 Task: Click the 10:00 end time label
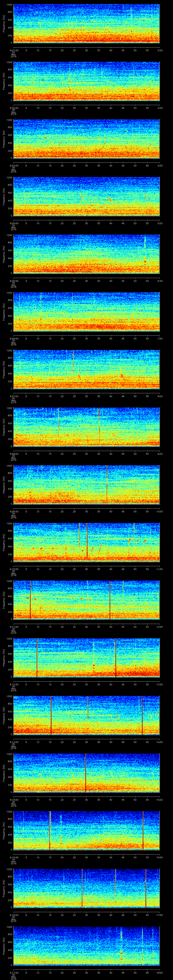pyautogui.click(x=159, y=511)
